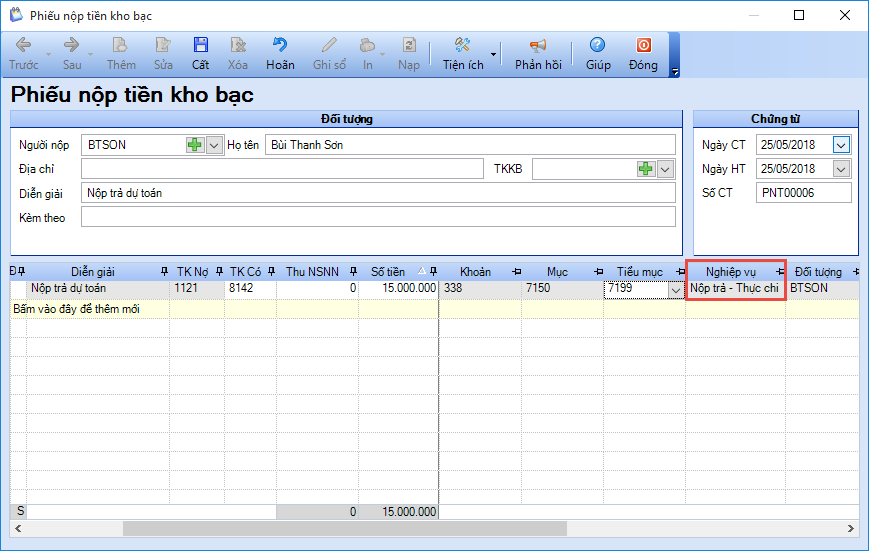Save the voucher with Cất

point(200,54)
